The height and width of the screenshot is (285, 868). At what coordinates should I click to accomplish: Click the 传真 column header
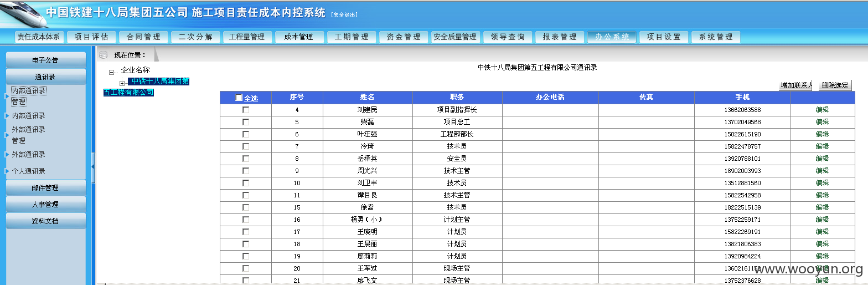[647, 97]
